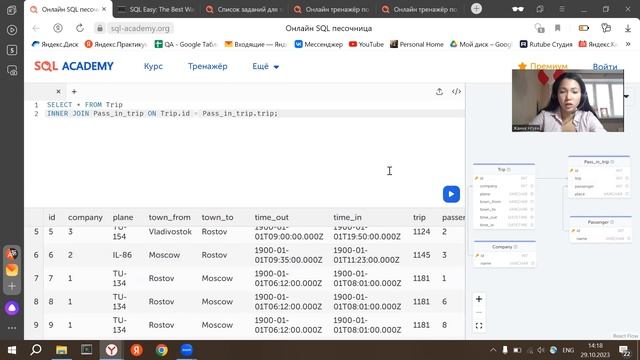This screenshot has height=360, width=640.
Task: Click Vladivostok cell in row 5
Action: point(170,231)
